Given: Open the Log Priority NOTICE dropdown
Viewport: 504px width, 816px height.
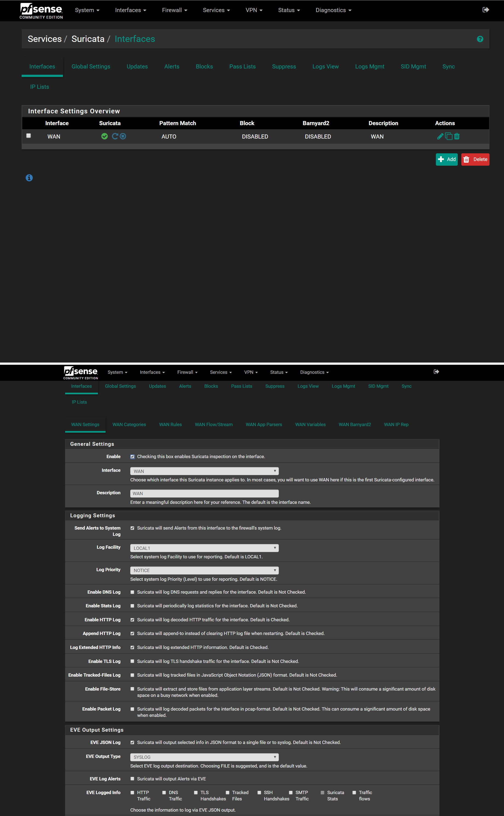Looking at the screenshot, I should coord(204,570).
